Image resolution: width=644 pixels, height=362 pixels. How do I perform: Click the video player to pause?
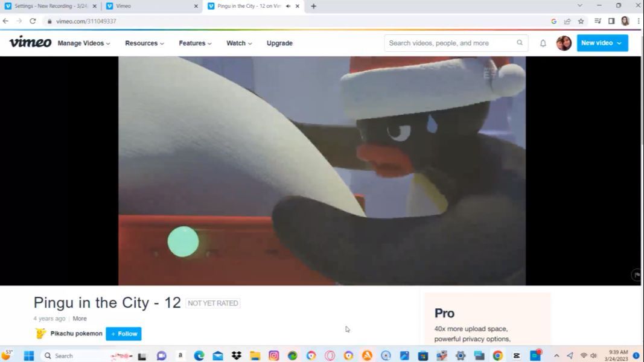pyautogui.click(x=322, y=171)
